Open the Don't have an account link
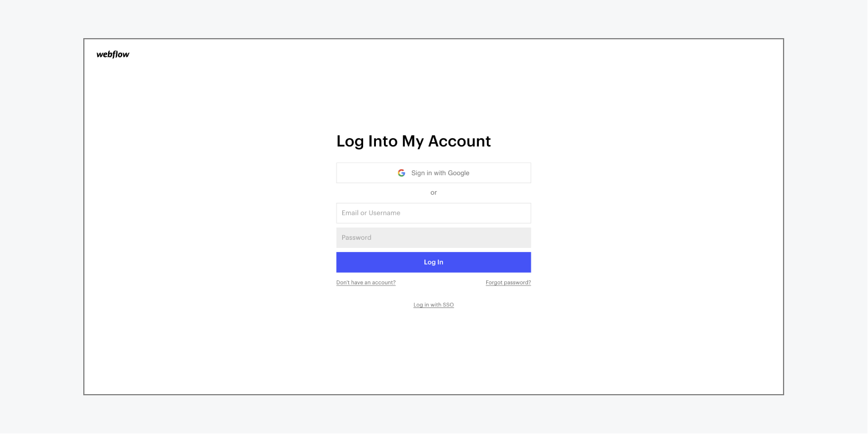The image size is (868, 434). pos(366,283)
